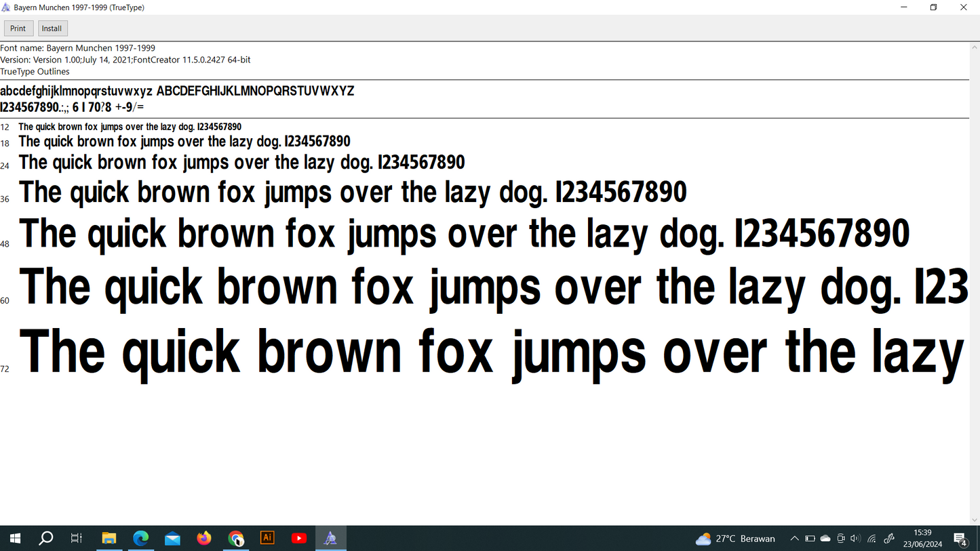This screenshot has width=980, height=551.
Task: Expand hidden system tray icons
Action: (x=794, y=539)
